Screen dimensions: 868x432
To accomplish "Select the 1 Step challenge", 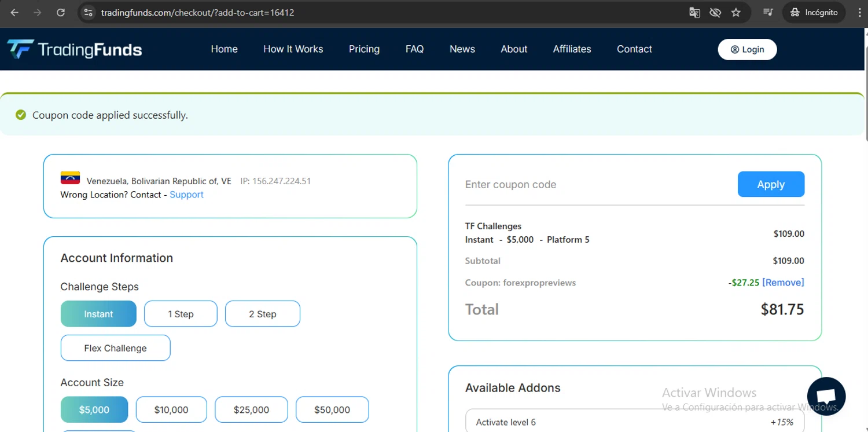I will pos(181,314).
